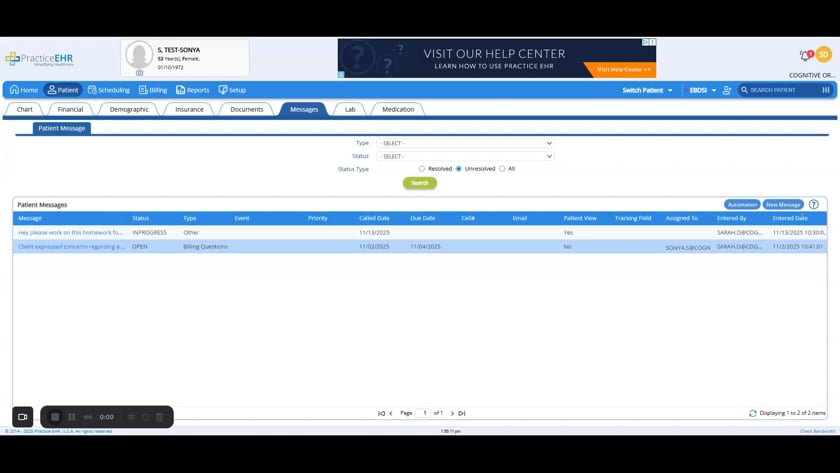Switch to the Insurance tab
The height and width of the screenshot is (473, 840).
coord(189,109)
